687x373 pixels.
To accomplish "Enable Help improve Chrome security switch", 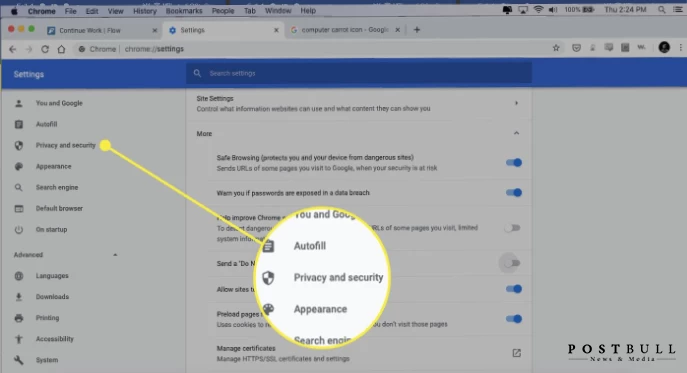I will [512, 228].
